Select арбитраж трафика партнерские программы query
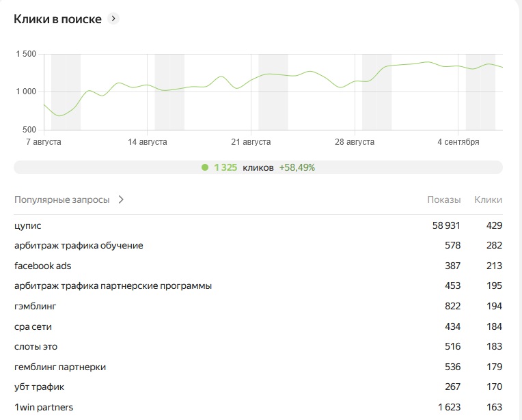Screen dimensions: 522x420 tap(113, 286)
